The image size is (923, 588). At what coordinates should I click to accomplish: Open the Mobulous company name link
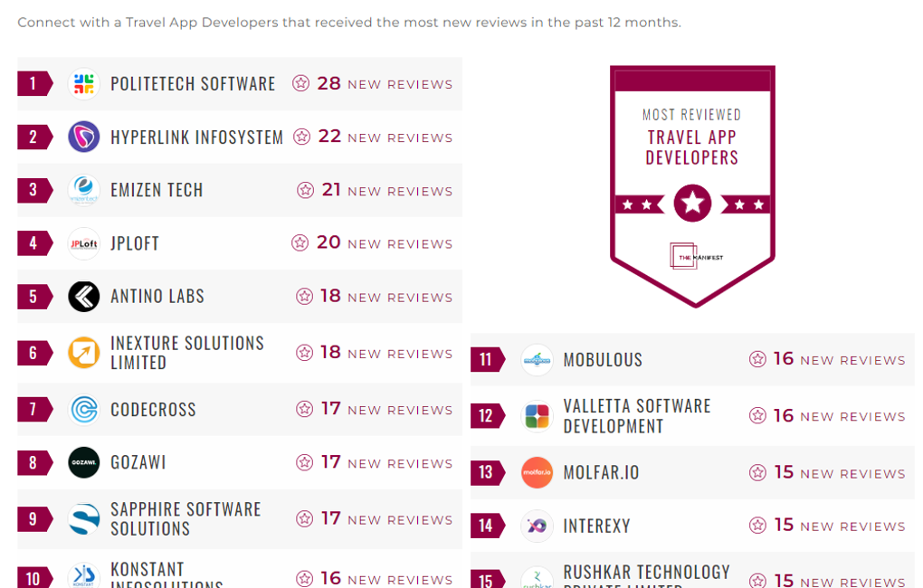click(603, 360)
